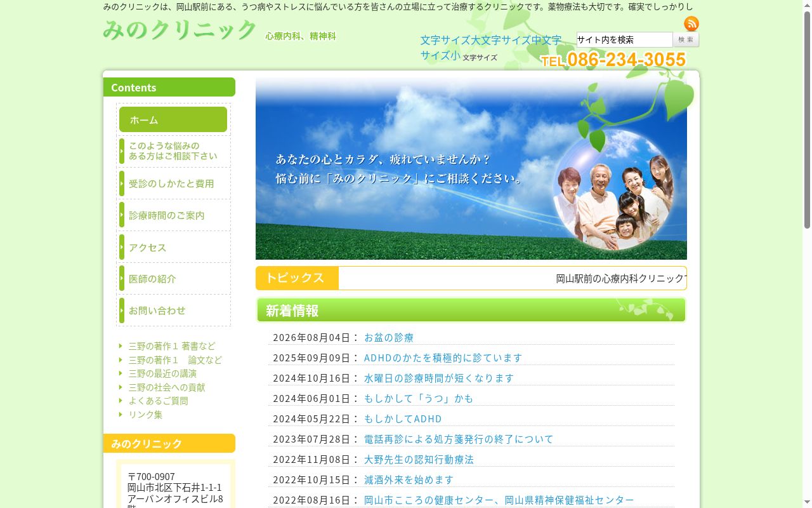The image size is (812, 508).
Task: Open よくあるご質問 link
Action: pyautogui.click(x=158, y=401)
